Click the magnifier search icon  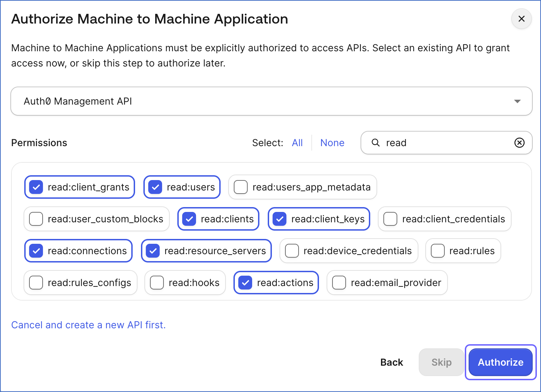click(375, 143)
